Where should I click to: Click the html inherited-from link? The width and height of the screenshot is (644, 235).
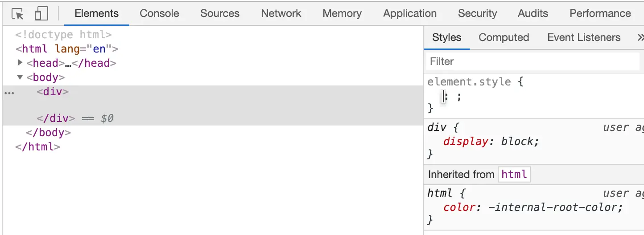pyautogui.click(x=514, y=174)
